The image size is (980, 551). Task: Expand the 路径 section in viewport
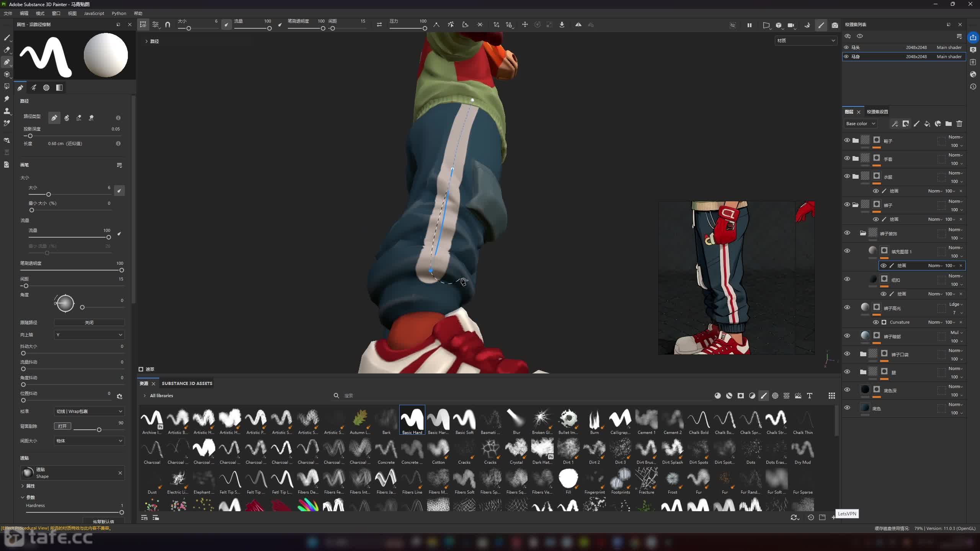point(146,41)
